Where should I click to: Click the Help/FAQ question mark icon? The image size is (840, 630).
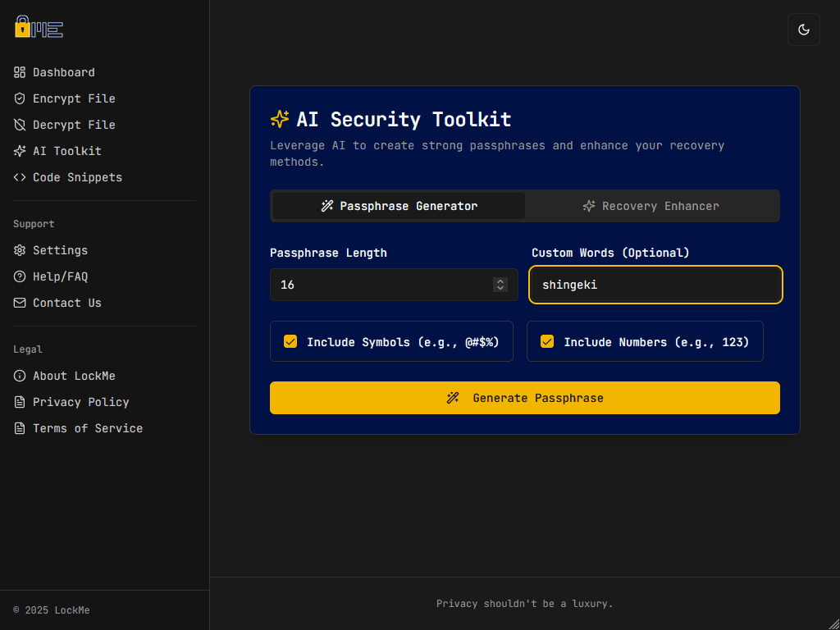click(x=20, y=276)
